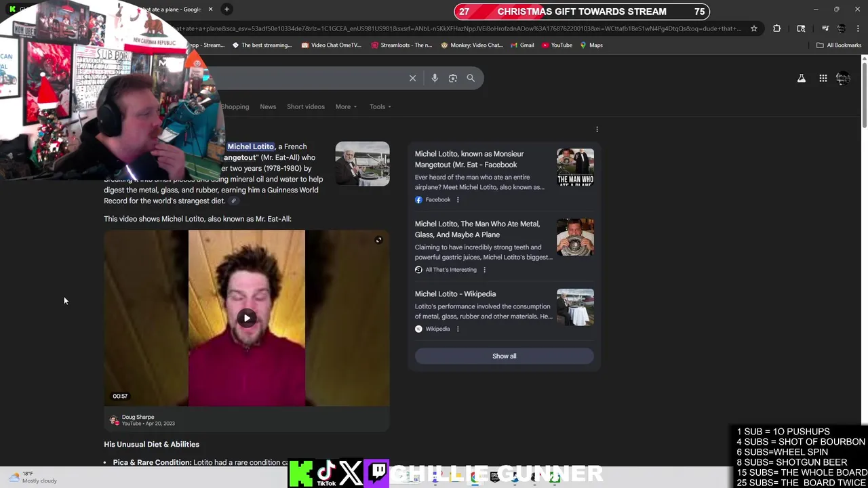868x488 pixels.
Task: Open the Google Lens toolbar search icon
Action: click(x=801, y=28)
